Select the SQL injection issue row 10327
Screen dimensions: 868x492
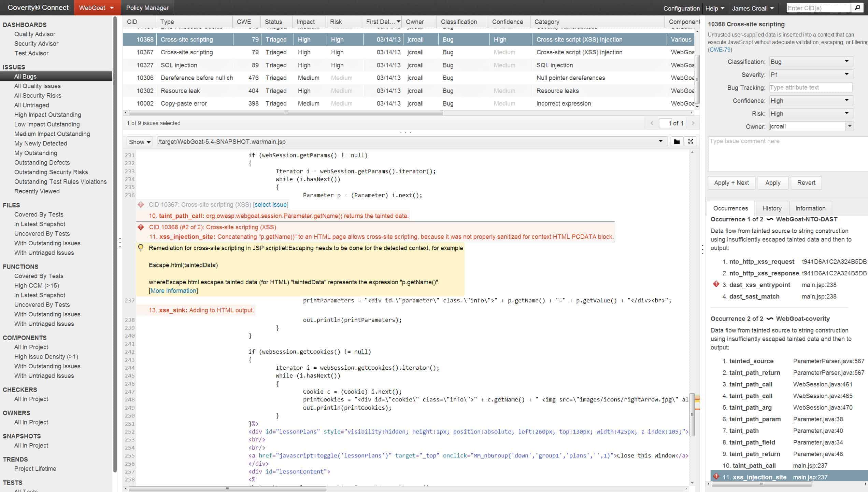point(409,65)
